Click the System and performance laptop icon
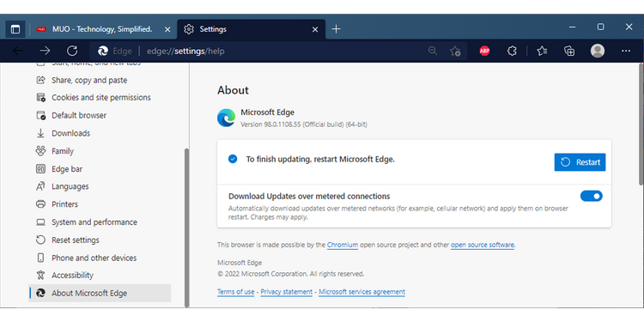The image size is (644, 322). pos(40,222)
